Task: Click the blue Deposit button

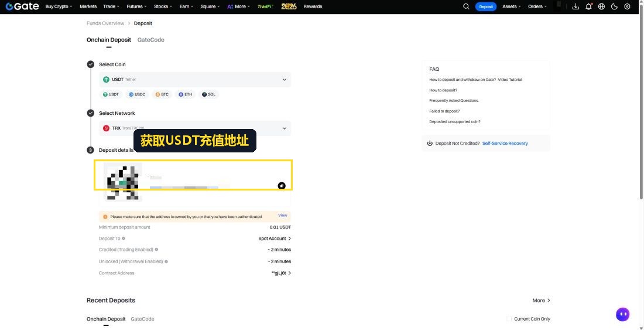Action: point(486,6)
